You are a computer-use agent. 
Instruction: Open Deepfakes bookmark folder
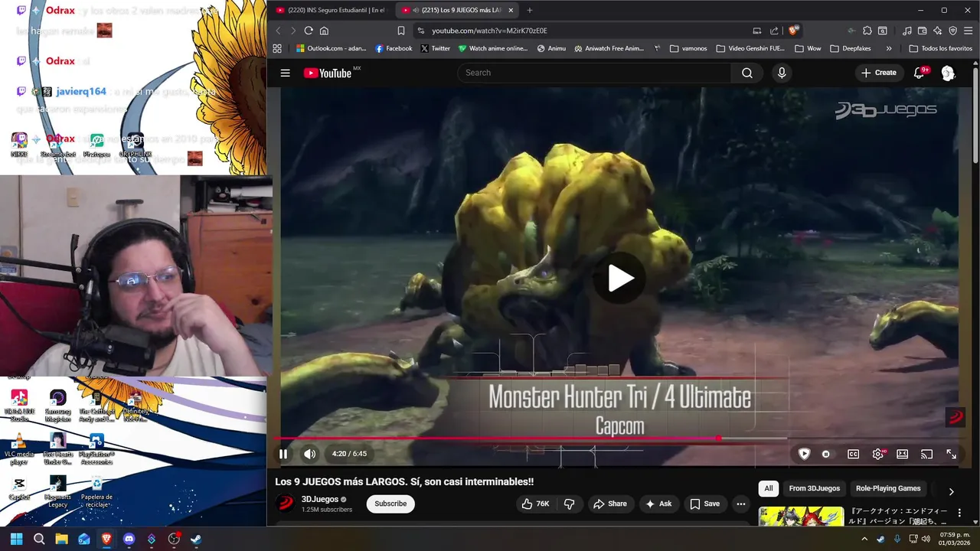pos(850,48)
